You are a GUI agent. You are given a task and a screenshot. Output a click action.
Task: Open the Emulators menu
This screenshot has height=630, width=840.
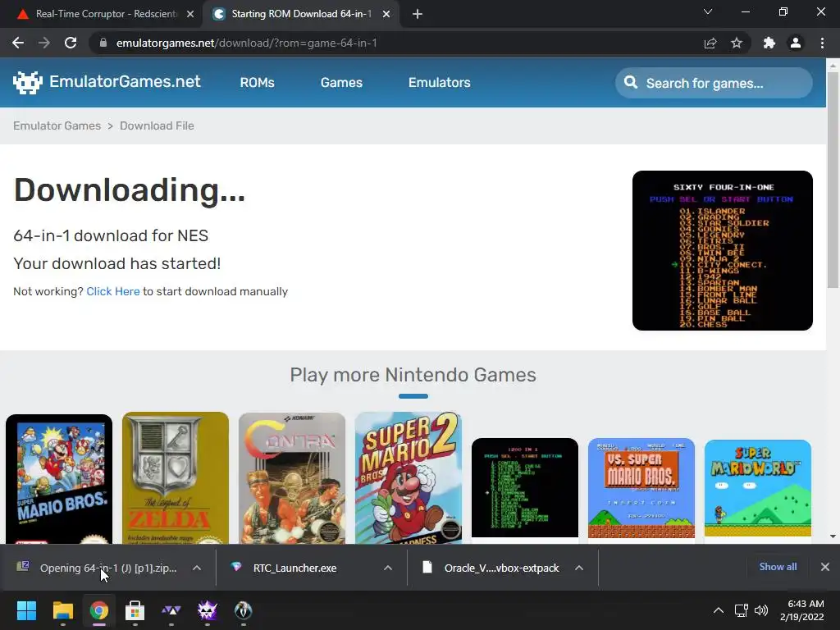(440, 83)
